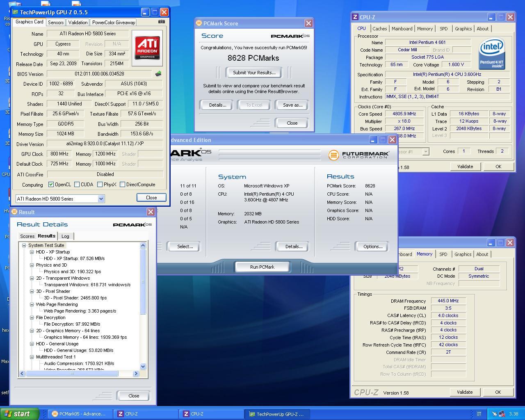This screenshot has width=525, height=420.
Task: Collapse the File Decryption node
Action: click(32, 317)
